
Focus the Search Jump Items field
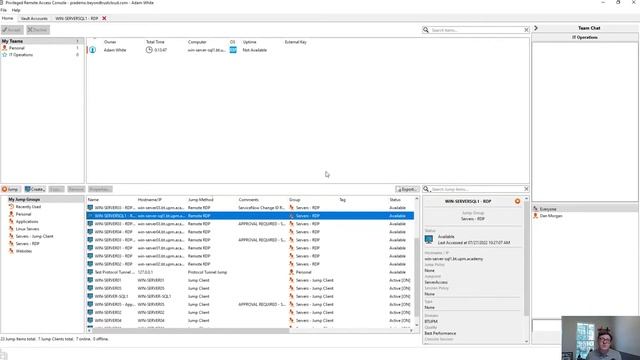[477, 189]
